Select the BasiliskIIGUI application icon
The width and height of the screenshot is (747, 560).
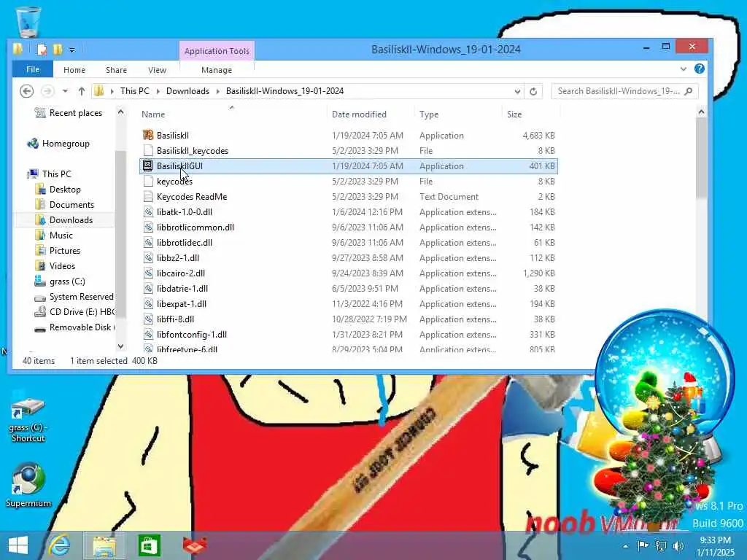coord(148,166)
